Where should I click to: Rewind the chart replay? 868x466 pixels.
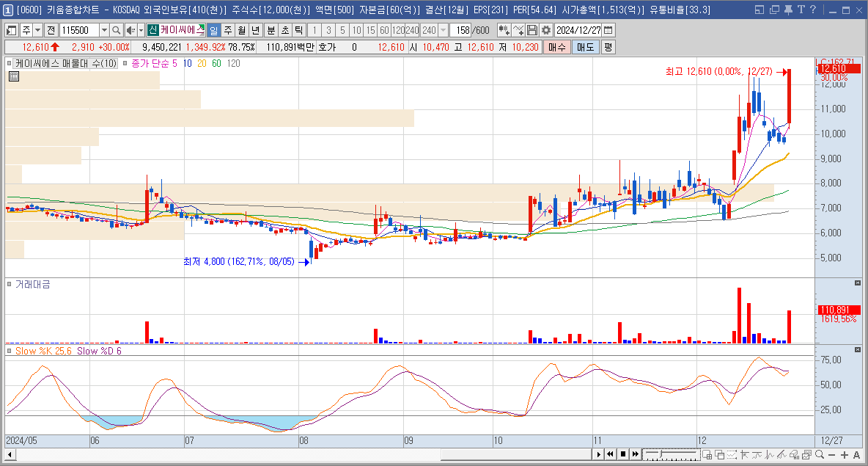(610, 454)
